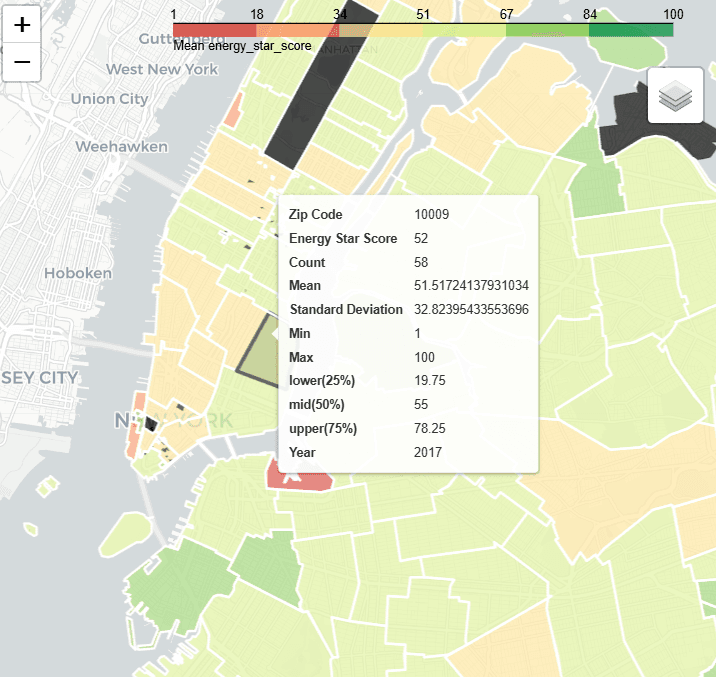The width and height of the screenshot is (716, 677).
Task: Click the Count value 58
Action: click(421, 262)
